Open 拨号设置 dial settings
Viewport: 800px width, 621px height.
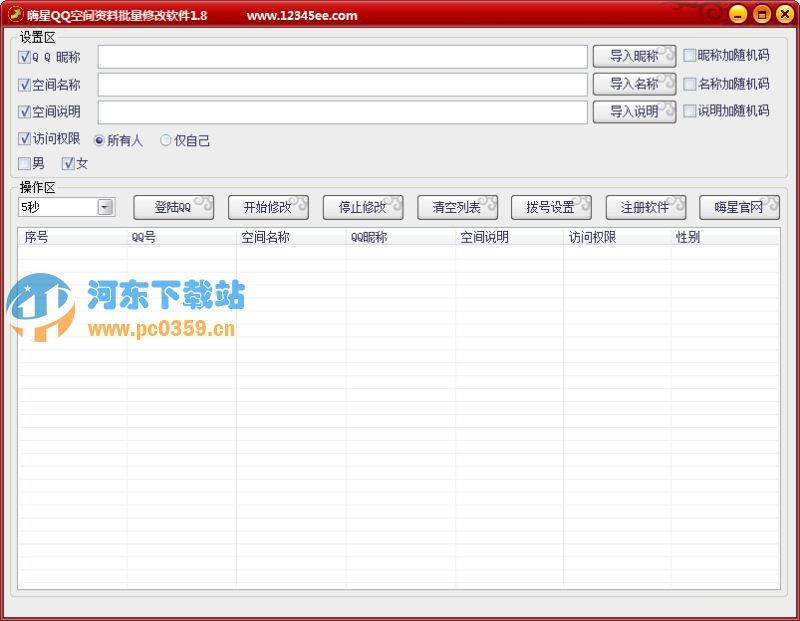[x=550, y=208]
